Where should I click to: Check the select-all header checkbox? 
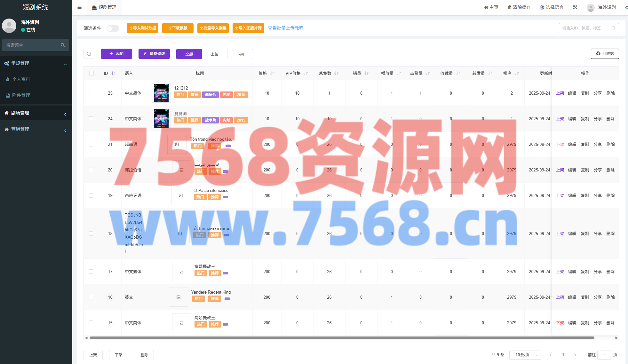pos(91,74)
